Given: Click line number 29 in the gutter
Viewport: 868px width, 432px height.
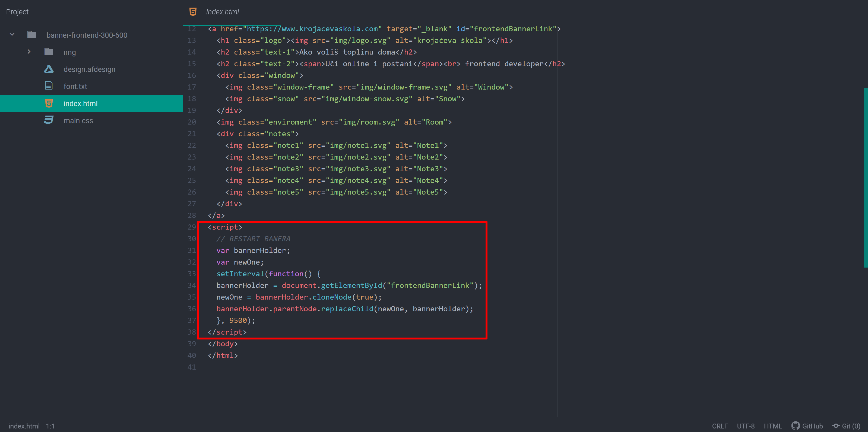Looking at the screenshot, I should pyautogui.click(x=192, y=227).
